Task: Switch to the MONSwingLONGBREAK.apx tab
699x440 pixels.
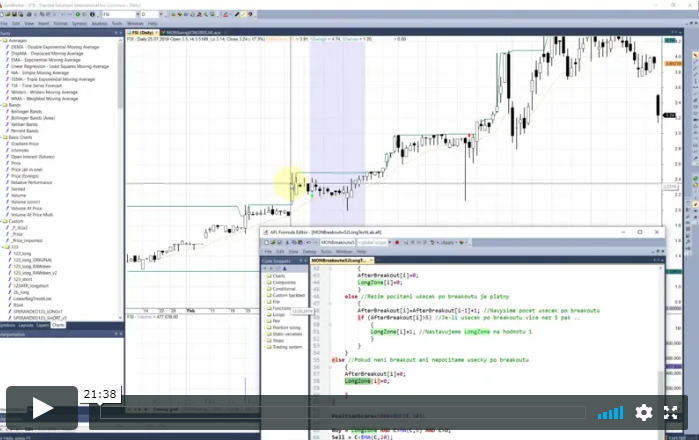Action: pos(193,33)
